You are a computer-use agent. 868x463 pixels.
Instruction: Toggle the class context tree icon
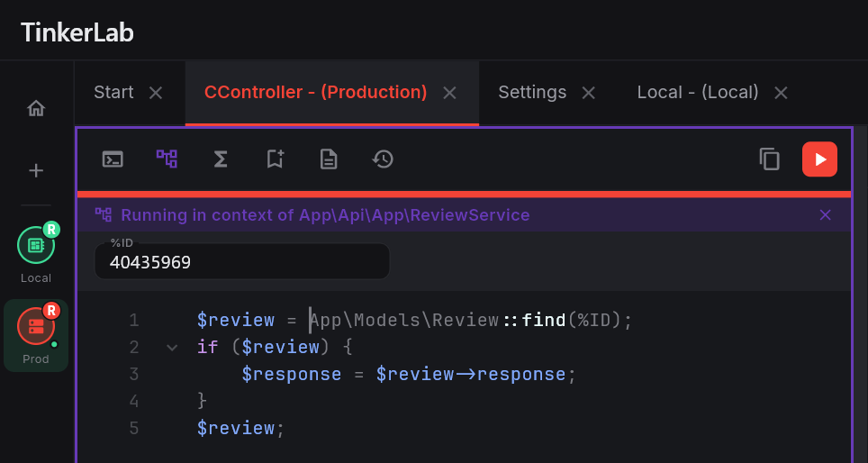pyautogui.click(x=167, y=159)
